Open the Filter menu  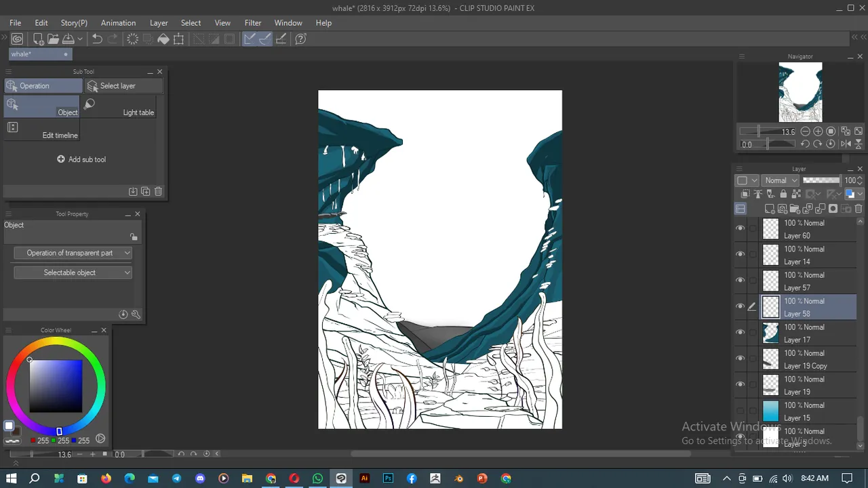pyautogui.click(x=253, y=22)
